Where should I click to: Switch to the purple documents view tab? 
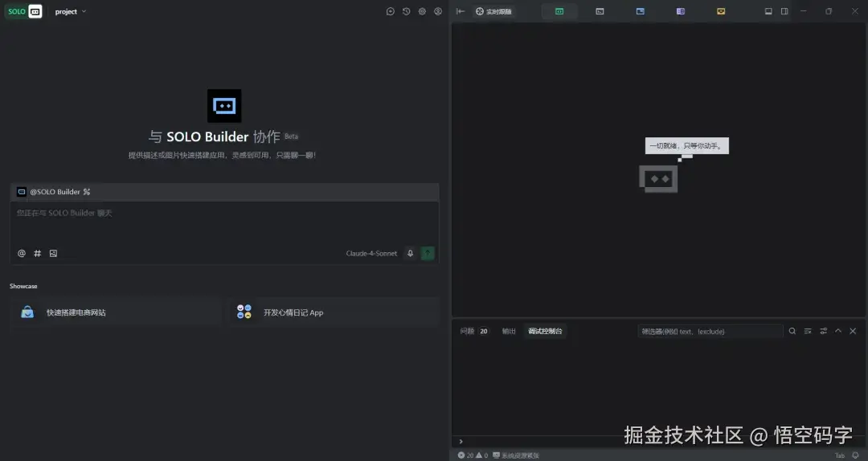(681, 11)
